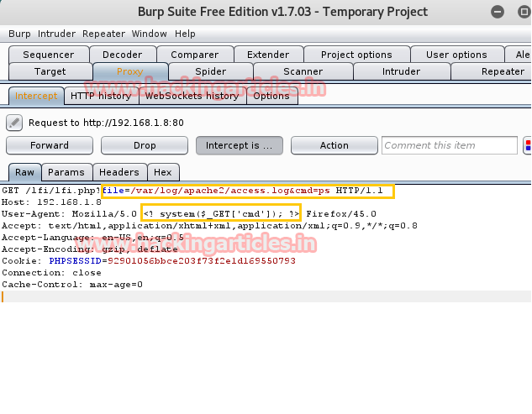The height and width of the screenshot is (414, 532).
Task: Switch to the Spider tab
Action: [x=210, y=71]
